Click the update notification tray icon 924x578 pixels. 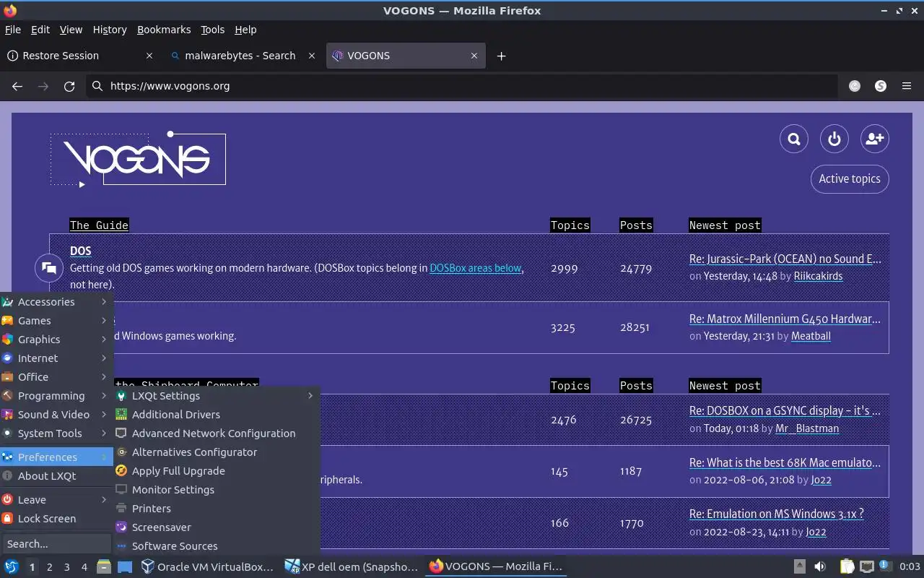pos(884,566)
